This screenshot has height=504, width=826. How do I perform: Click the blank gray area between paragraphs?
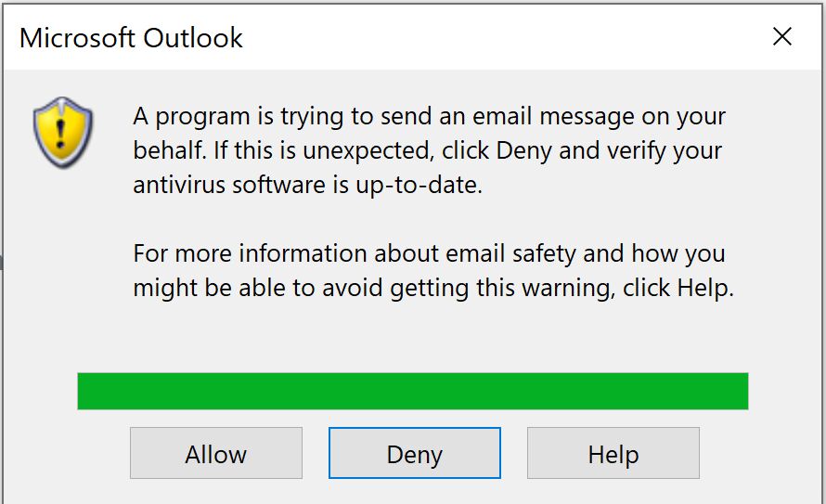coord(430,219)
